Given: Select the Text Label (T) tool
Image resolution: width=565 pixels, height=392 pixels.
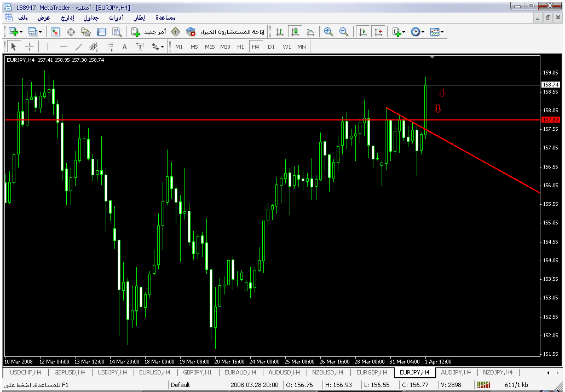Looking at the screenshot, I should click(140, 47).
